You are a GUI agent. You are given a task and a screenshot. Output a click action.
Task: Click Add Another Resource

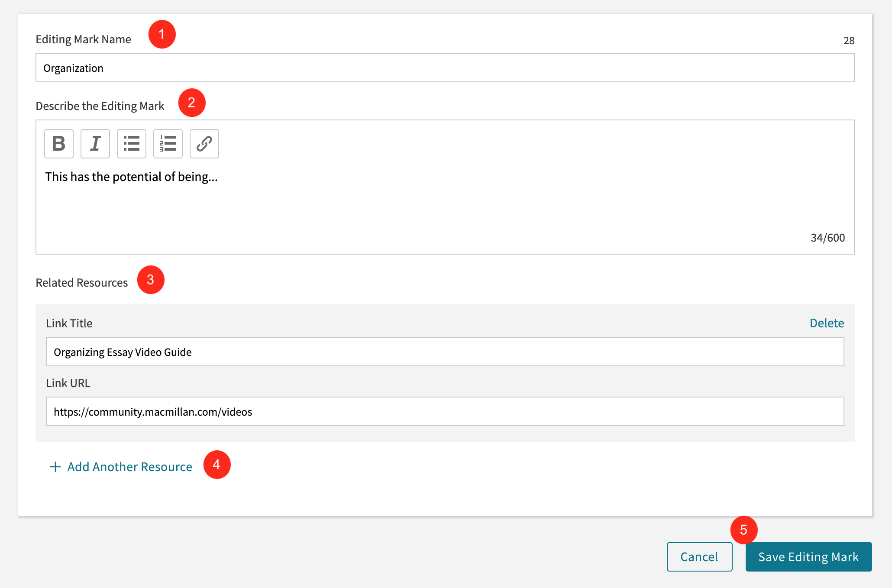(x=129, y=467)
